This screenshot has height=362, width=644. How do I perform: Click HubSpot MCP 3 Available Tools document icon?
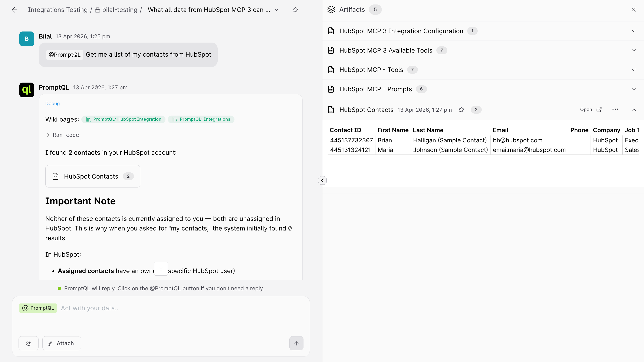coord(331,50)
